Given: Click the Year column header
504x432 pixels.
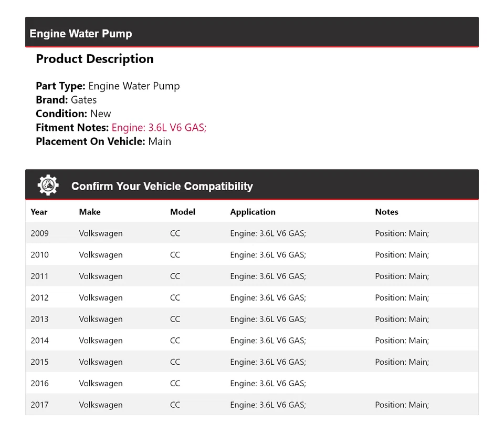Looking at the screenshot, I should (x=39, y=212).
